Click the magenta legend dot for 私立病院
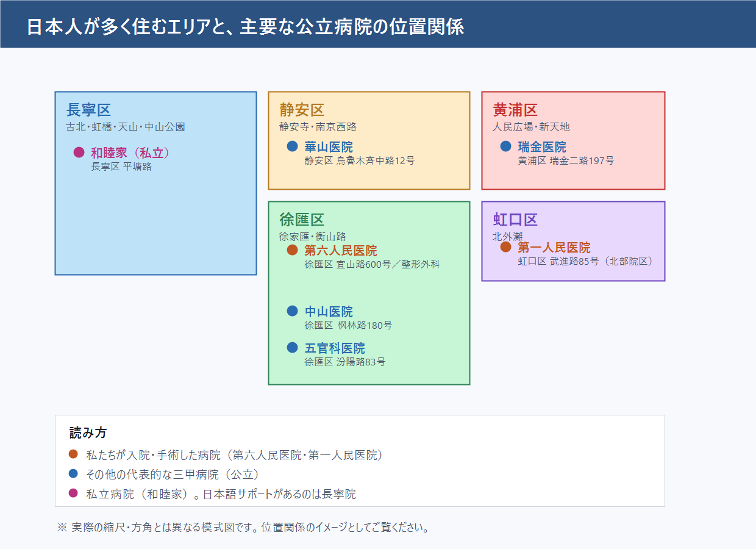This screenshot has width=756, height=549. [73, 493]
